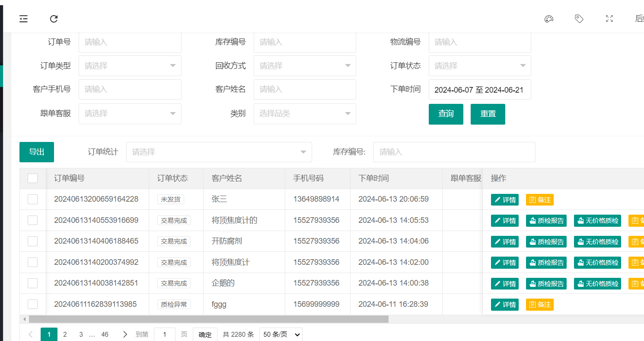Click the 导出 export button
This screenshot has height=341, width=644.
point(37,152)
